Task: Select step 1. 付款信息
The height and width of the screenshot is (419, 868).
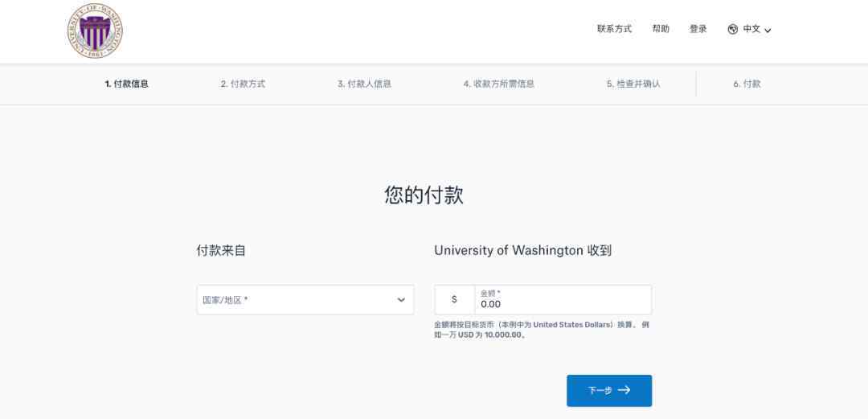Action: click(x=126, y=84)
